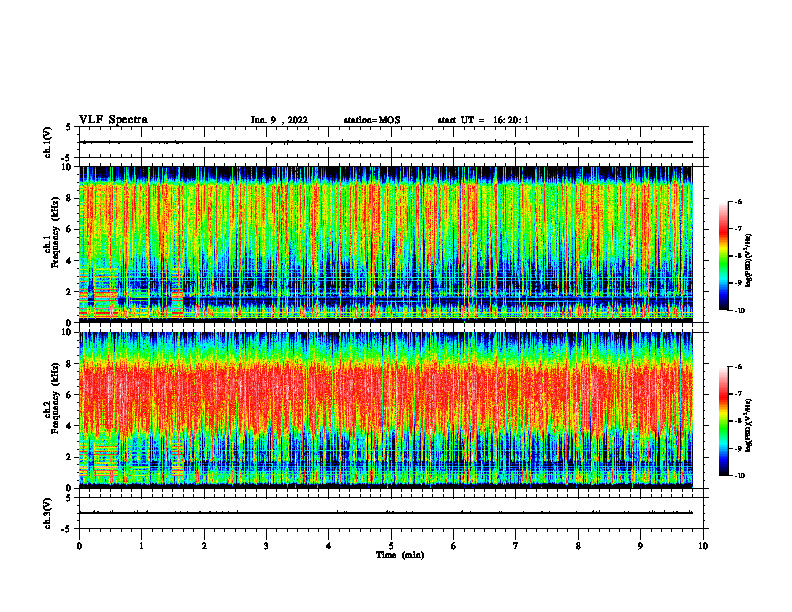The image size is (792, 612).
Task: Click the "0" tick on the time axis
Action: click(79, 546)
